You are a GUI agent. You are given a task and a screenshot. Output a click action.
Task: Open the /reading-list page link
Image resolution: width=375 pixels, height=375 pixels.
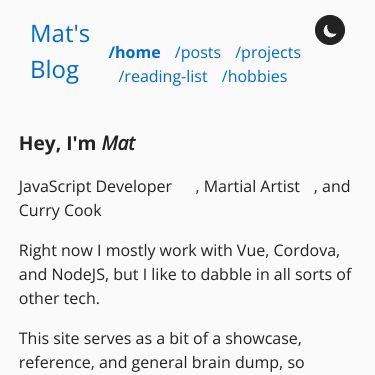point(163,77)
